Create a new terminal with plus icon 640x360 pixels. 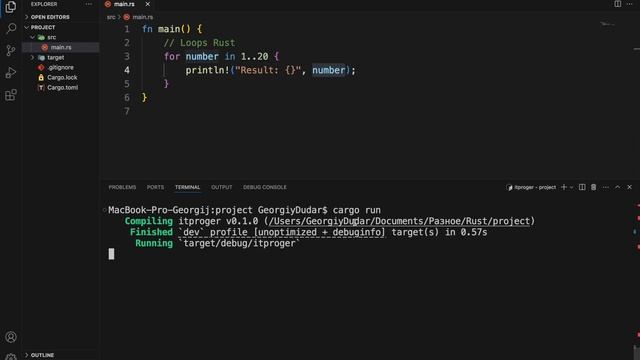[564, 187]
